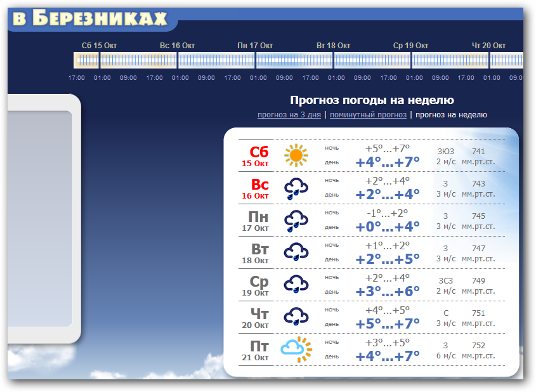Image resolution: width=536 pixels, height=392 pixels.
Task: Click the rain cloud icon for Вт 18 Окт
Action: (296, 252)
